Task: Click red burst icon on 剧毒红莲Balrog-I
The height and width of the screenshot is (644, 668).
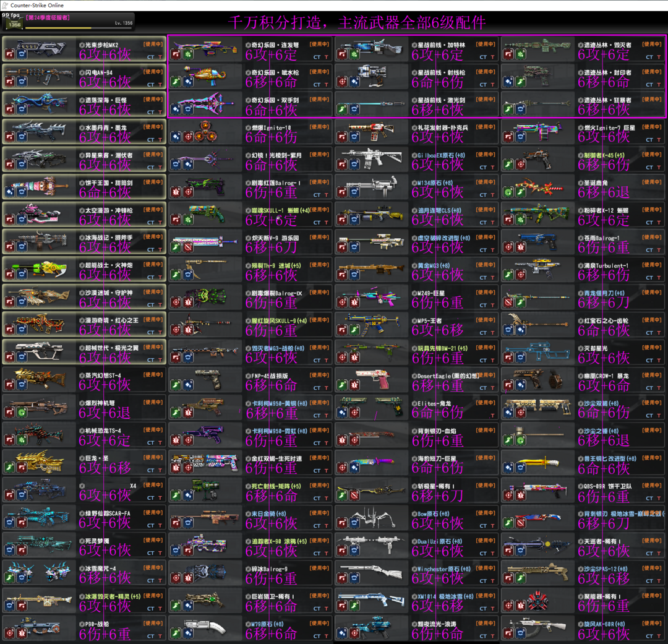Action: pyautogui.click(x=176, y=192)
